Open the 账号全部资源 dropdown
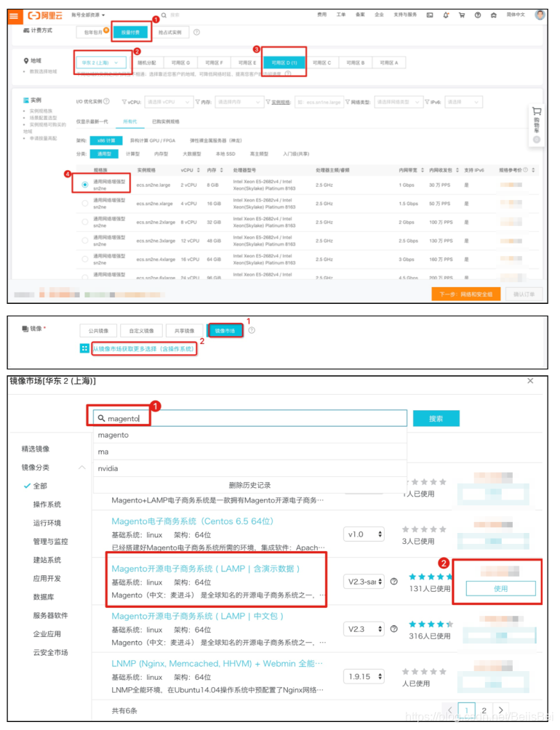 (88, 15)
